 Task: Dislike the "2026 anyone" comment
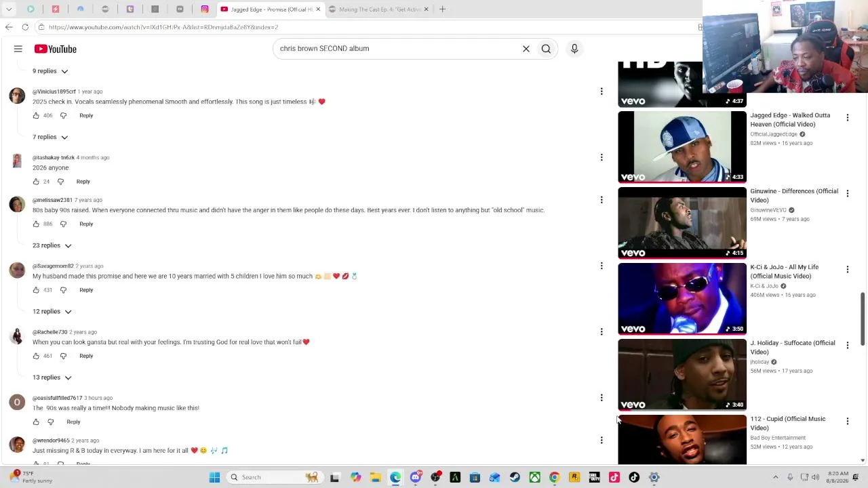(x=60, y=182)
